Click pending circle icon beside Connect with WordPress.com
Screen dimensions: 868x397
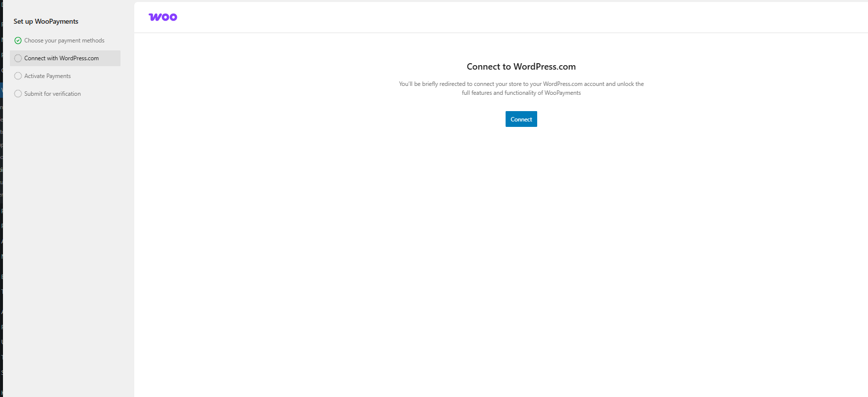click(x=18, y=58)
